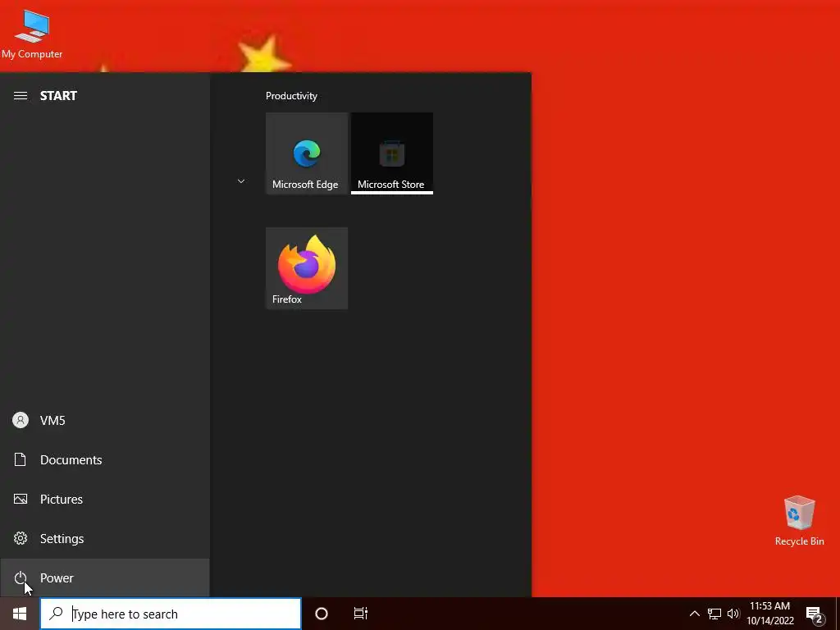
Task: Click the search magnifier icon
Action: coord(56,614)
